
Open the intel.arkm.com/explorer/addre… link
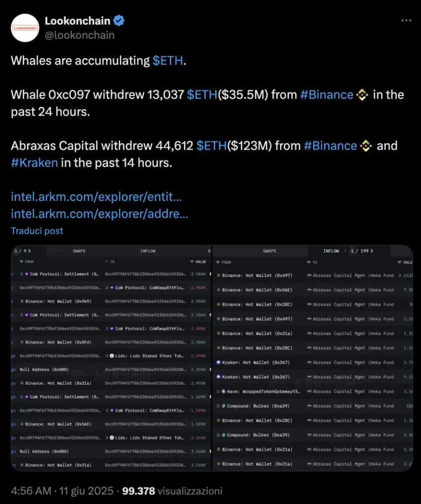(x=99, y=214)
